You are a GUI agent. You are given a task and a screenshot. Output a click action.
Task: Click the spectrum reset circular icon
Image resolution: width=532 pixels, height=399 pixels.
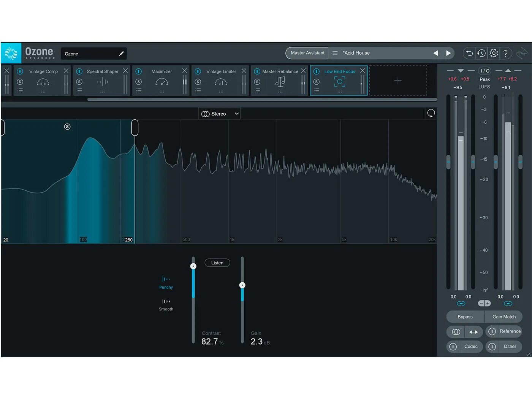click(431, 113)
